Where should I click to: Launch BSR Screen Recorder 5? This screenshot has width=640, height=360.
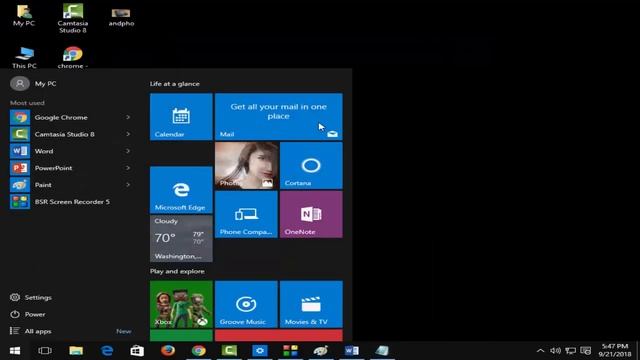(71, 202)
